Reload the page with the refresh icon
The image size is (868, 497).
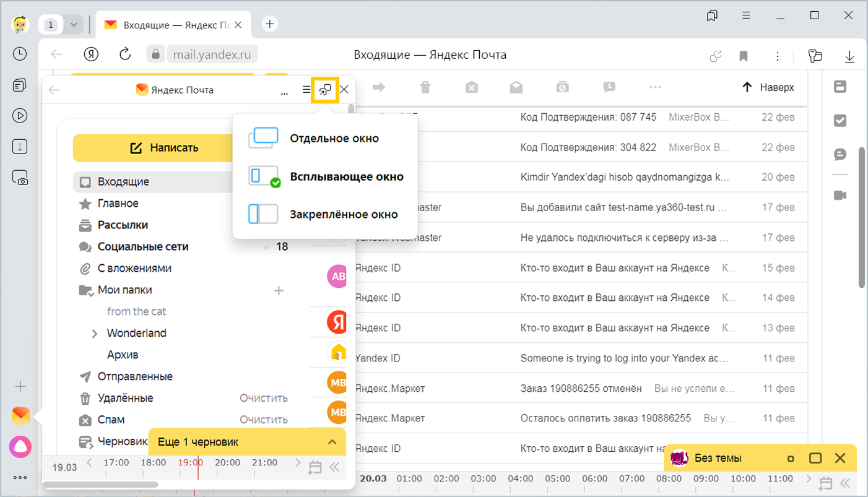pyautogui.click(x=125, y=54)
